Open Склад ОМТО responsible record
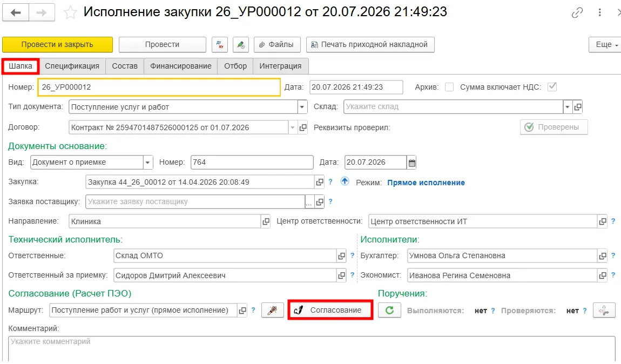The width and height of the screenshot is (621, 364). click(341, 256)
